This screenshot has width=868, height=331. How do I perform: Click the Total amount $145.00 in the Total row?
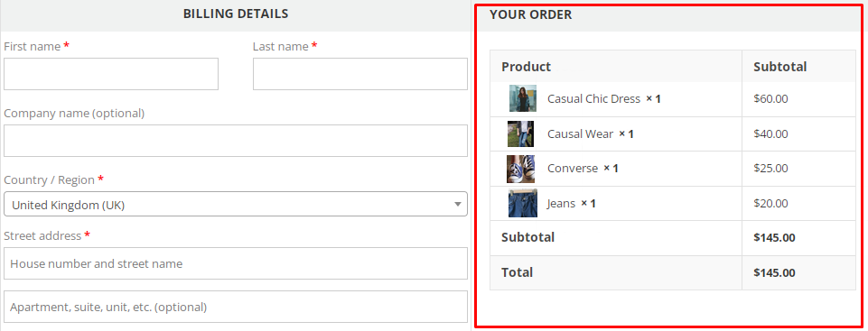774,272
